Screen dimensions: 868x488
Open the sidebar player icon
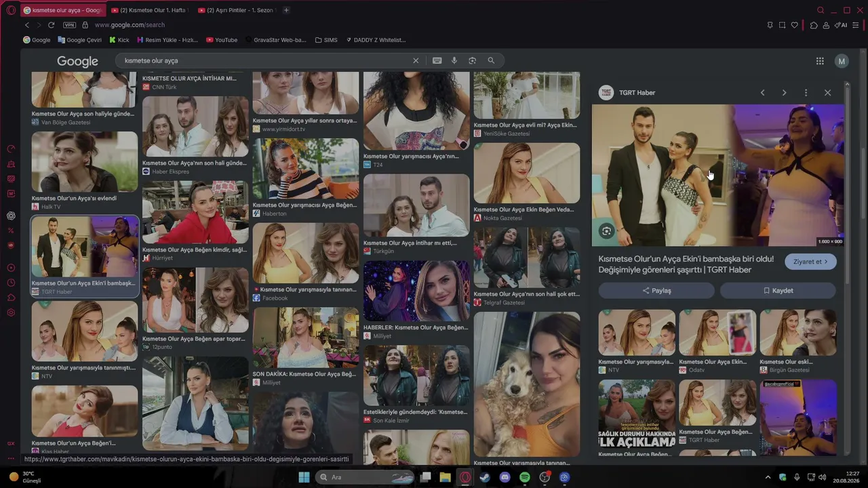[x=11, y=268]
